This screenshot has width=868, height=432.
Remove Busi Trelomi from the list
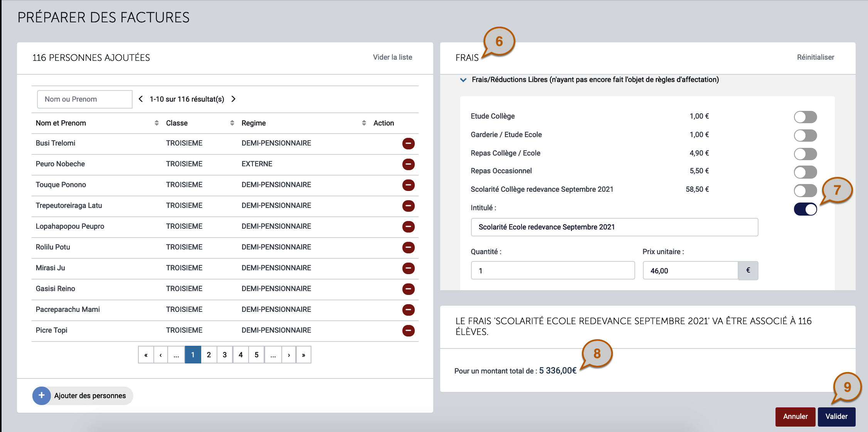[x=408, y=144]
